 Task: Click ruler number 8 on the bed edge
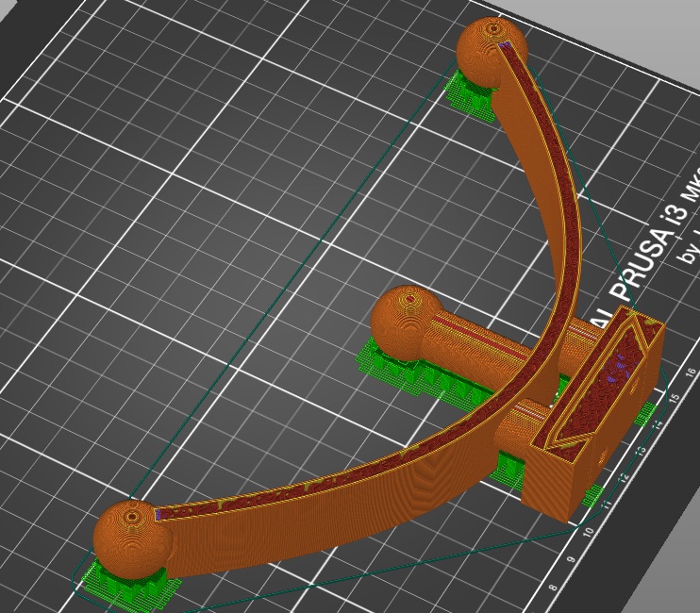click(x=553, y=588)
